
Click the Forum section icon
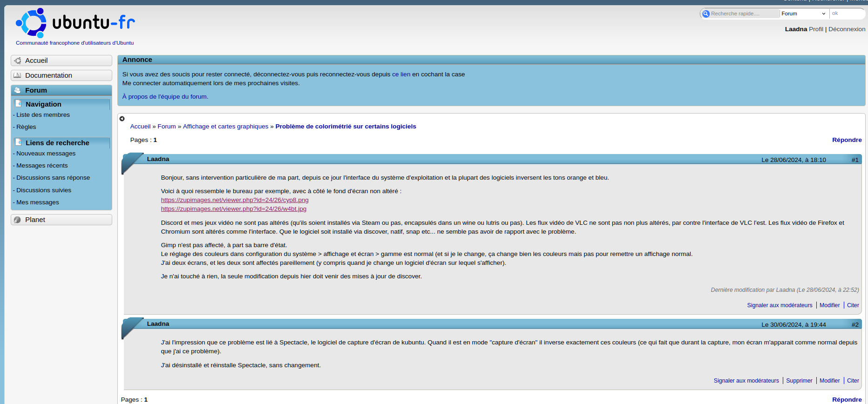(18, 90)
